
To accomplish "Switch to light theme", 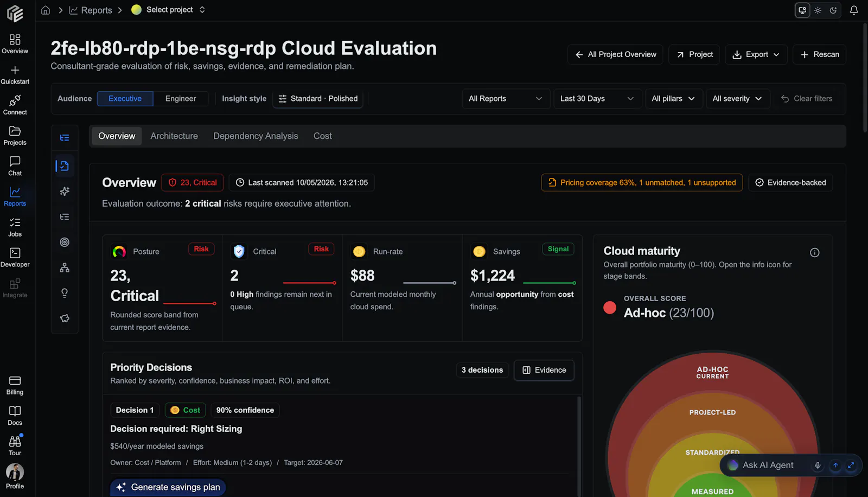I will [x=818, y=10].
